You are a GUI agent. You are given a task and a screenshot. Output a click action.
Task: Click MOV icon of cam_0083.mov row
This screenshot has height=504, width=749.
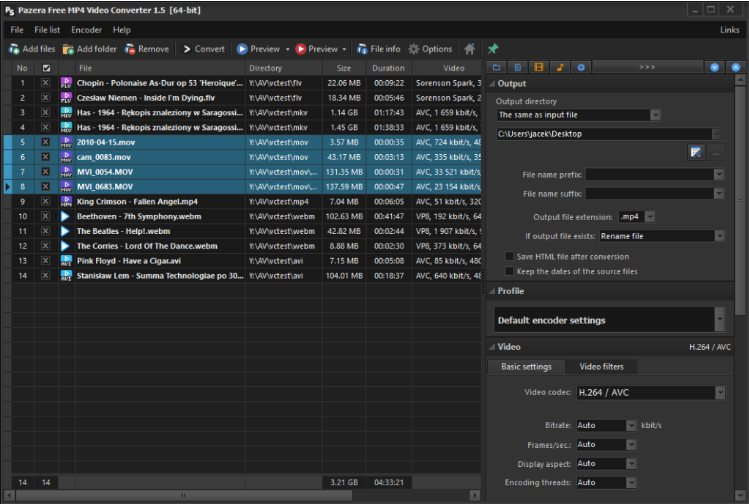click(66, 157)
